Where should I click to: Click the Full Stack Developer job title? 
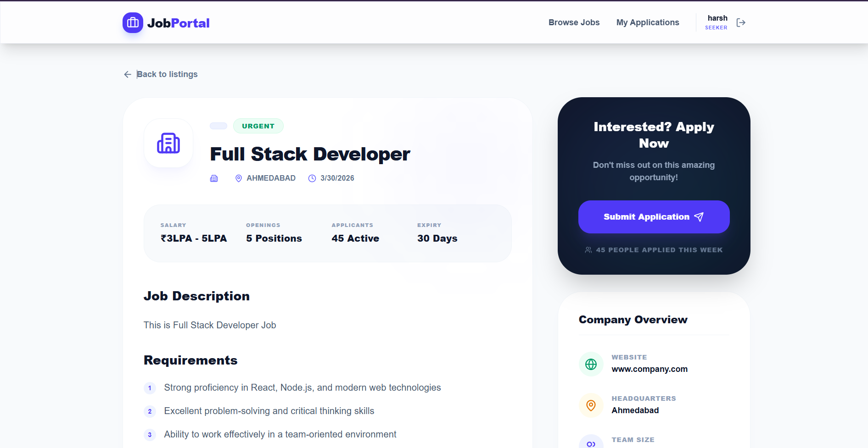click(x=310, y=154)
